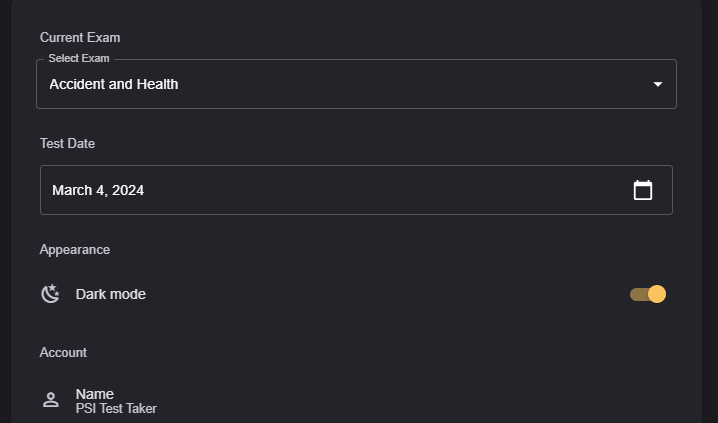This screenshot has height=423, width=718.
Task: Select the PSI Test Taker text
Action: point(116,408)
